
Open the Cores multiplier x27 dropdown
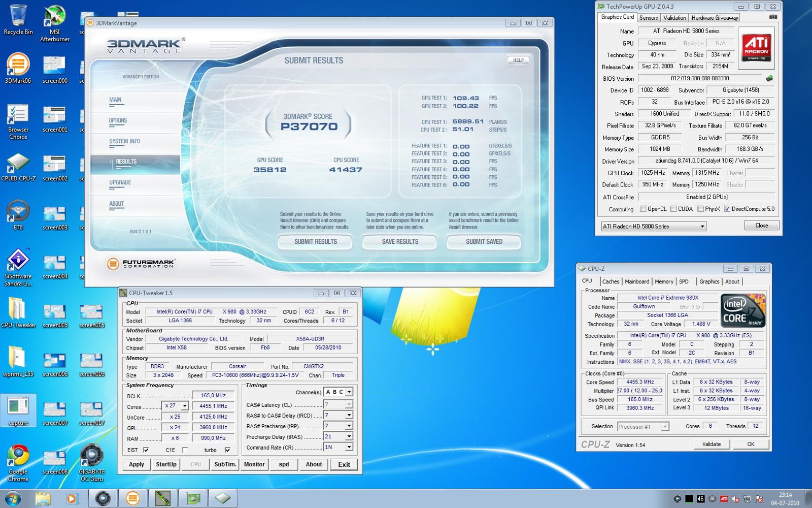(x=185, y=406)
